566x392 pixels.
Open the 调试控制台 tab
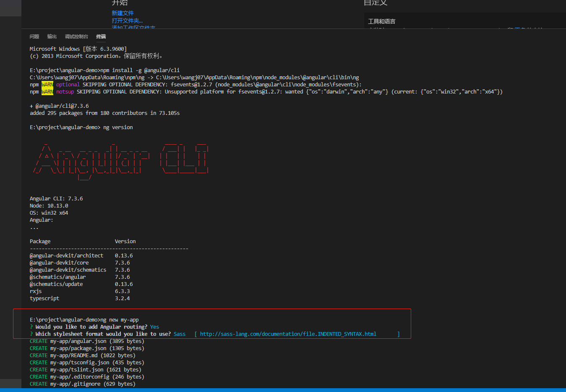pos(76,36)
